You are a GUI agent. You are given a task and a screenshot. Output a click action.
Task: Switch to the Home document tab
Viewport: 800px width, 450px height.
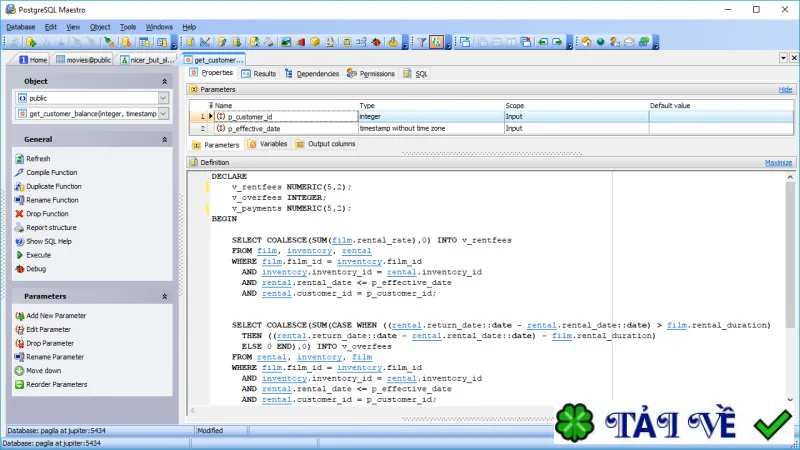point(33,60)
